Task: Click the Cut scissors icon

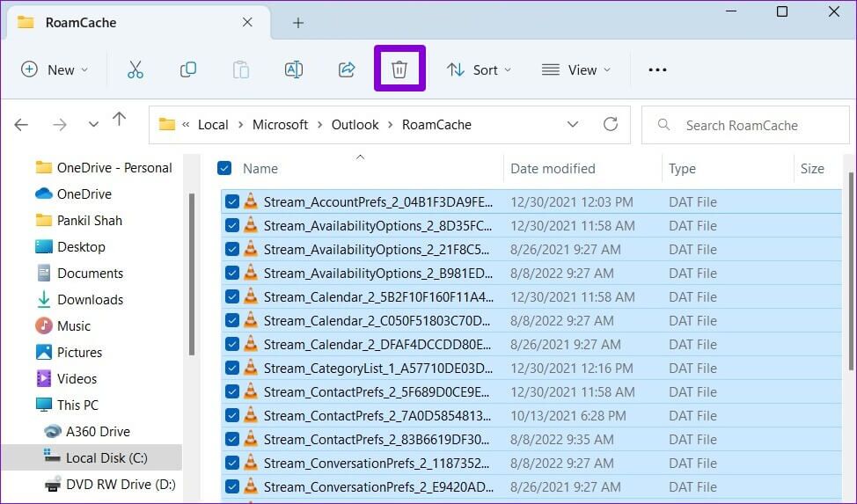Action: point(135,69)
